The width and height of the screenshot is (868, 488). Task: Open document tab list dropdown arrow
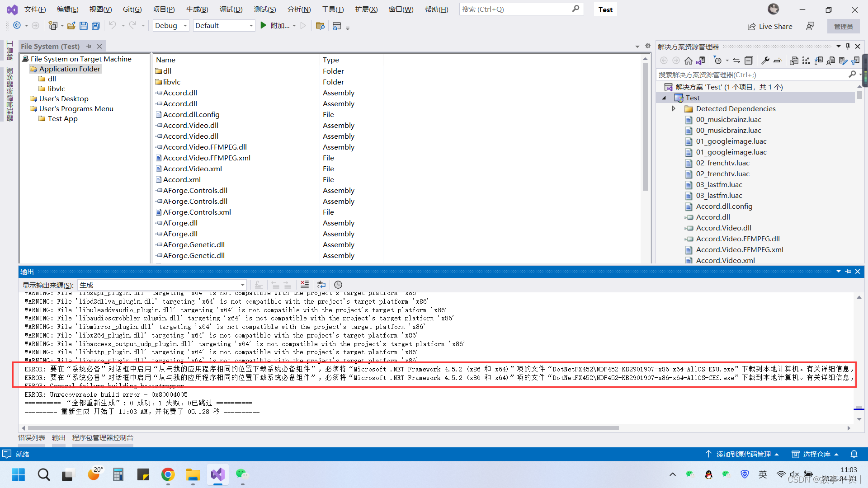637,46
